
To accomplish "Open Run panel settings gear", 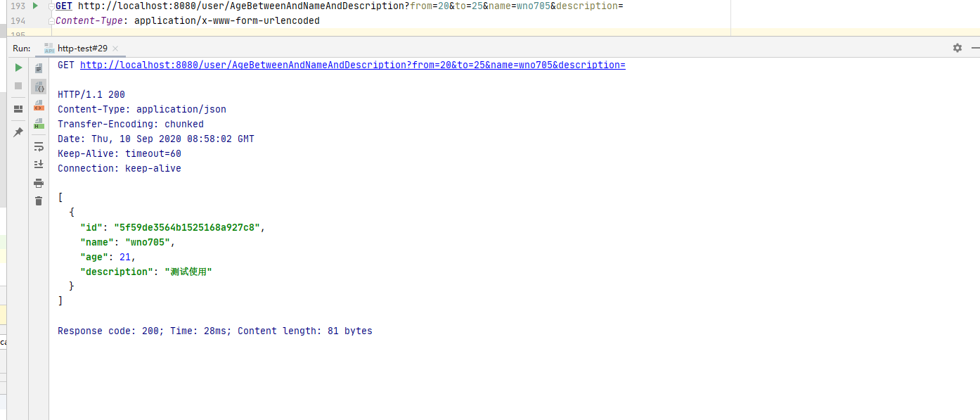I will (x=957, y=48).
